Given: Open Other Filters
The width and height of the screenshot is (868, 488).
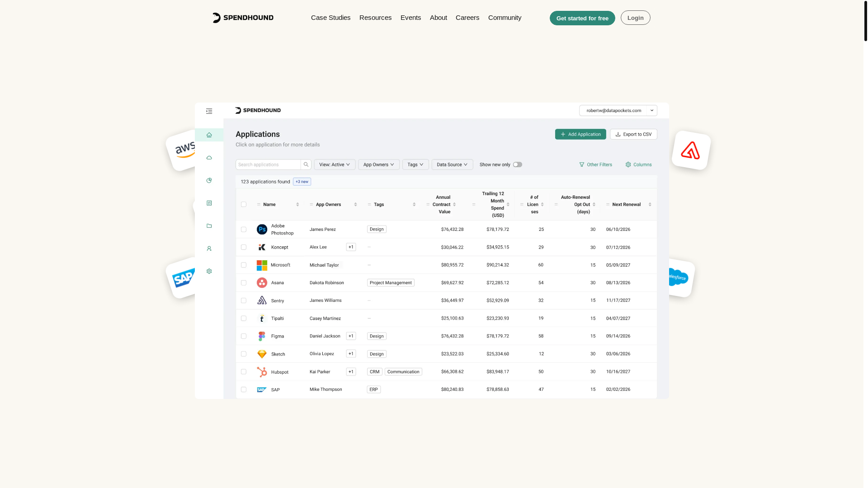Looking at the screenshot, I should coord(595,164).
